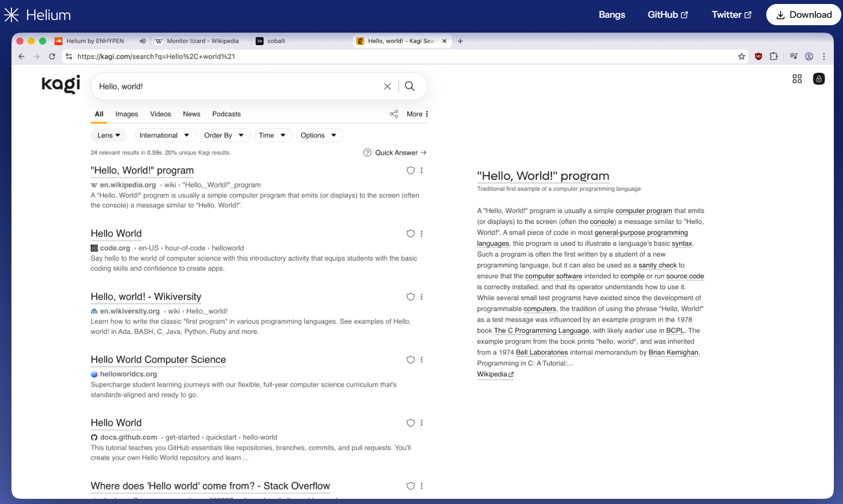The height and width of the screenshot is (504, 843).
Task: Reload the page with the refresh icon
Action: 52,56
